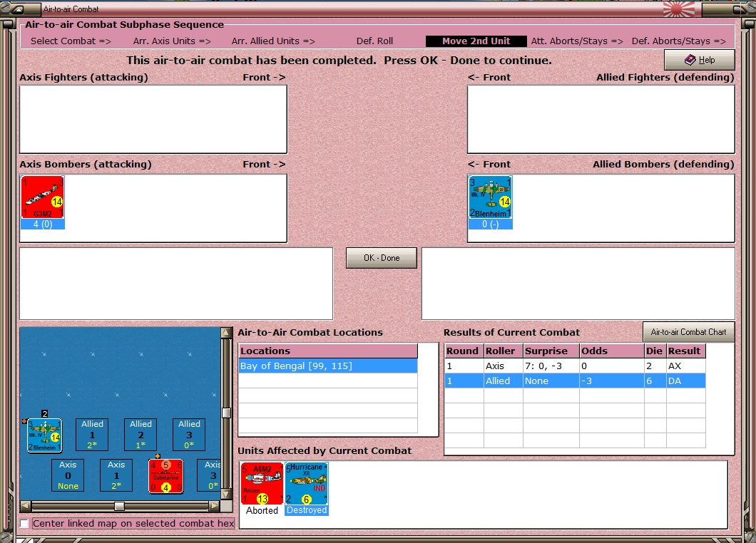Click the Allied 1 sea box marker
756x543 pixels.
[x=92, y=435]
